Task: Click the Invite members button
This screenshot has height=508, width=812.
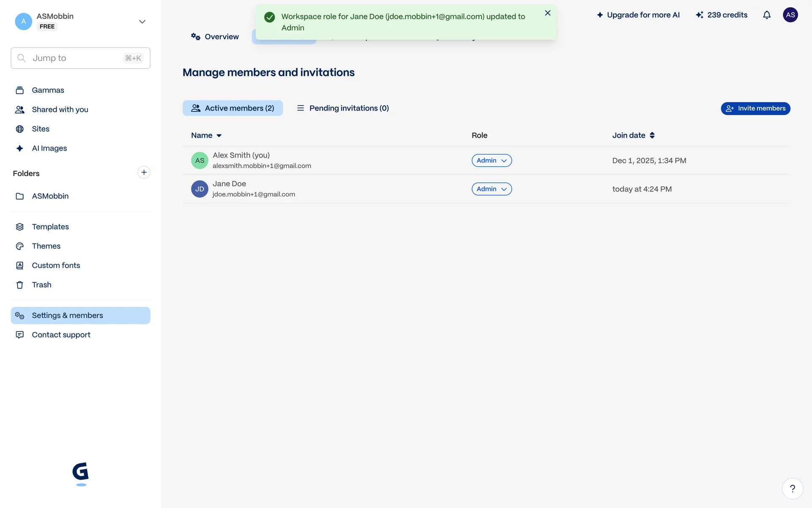Action: coord(755,108)
